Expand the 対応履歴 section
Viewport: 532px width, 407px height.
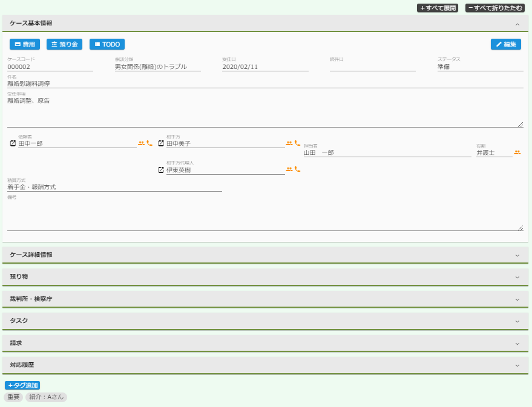[x=517, y=365]
